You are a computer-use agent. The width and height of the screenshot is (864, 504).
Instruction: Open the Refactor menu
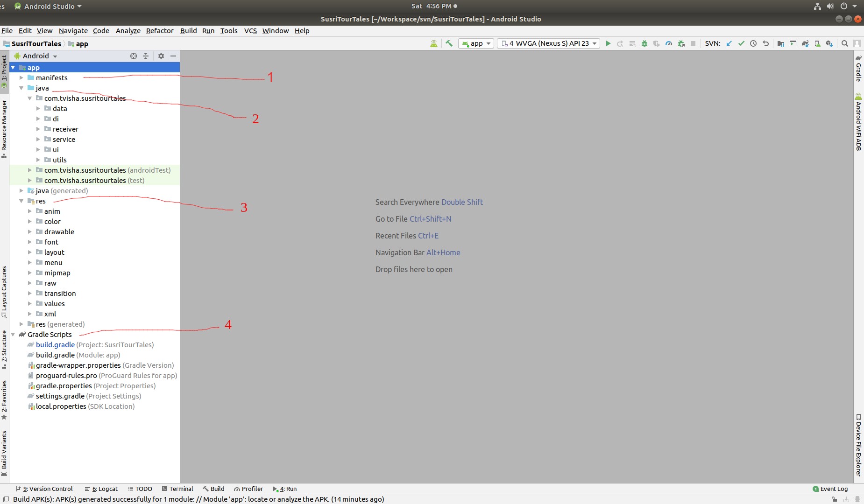(x=160, y=31)
